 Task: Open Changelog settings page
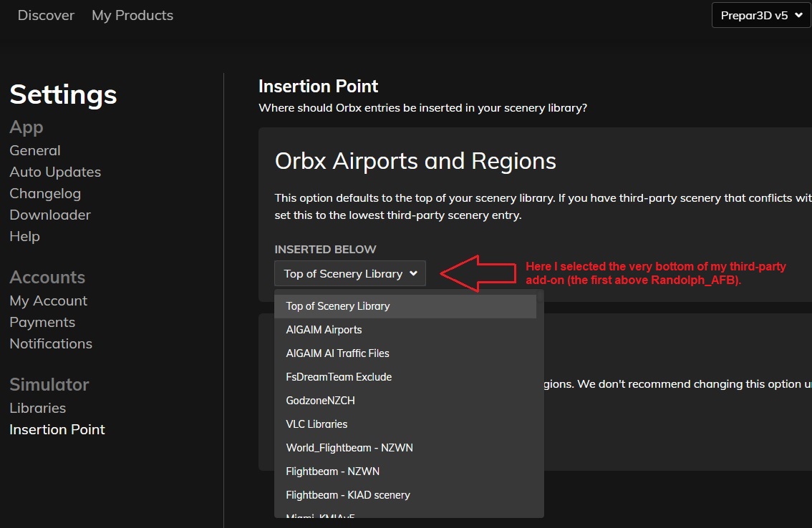[45, 194]
